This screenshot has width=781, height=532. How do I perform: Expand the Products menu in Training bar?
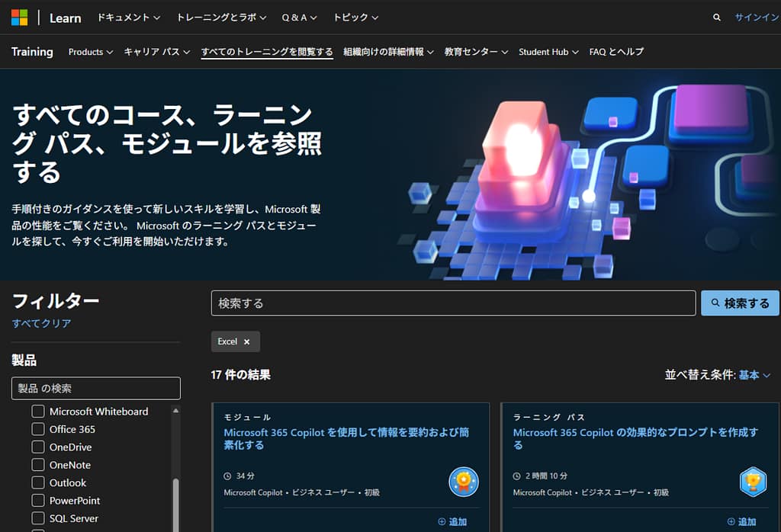pos(90,52)
